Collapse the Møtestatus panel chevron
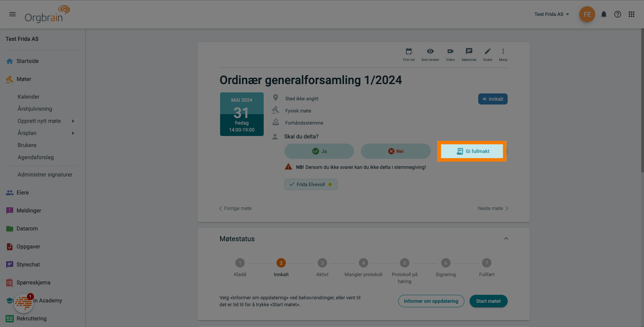The width and height of the screenshot is (644, 327). point(506,238)
